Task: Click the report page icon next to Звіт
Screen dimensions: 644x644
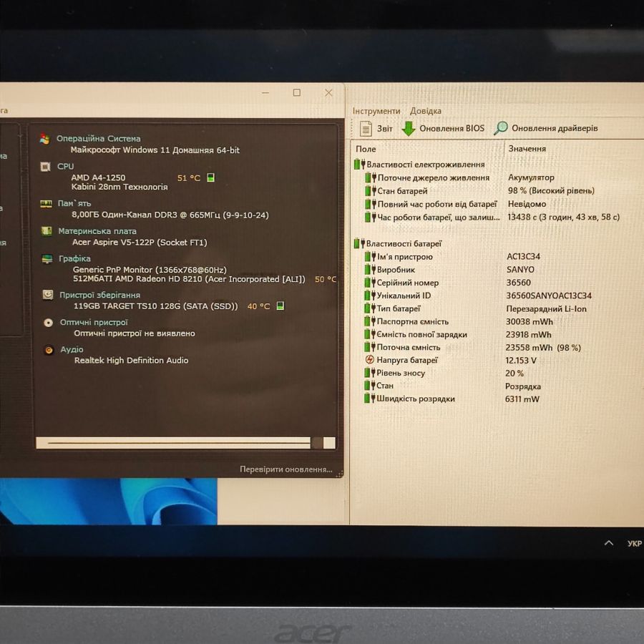Action: pos(366,129)
